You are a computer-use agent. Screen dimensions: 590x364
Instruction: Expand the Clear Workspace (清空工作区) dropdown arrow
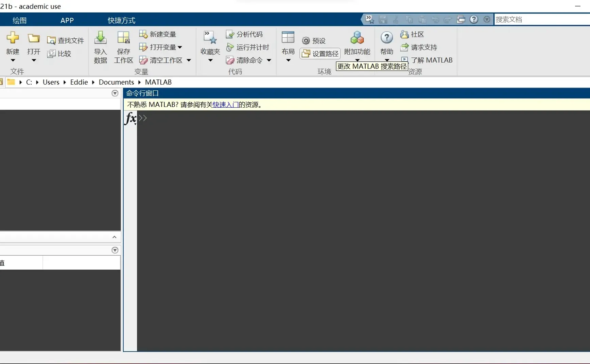(x=189, y=60)
